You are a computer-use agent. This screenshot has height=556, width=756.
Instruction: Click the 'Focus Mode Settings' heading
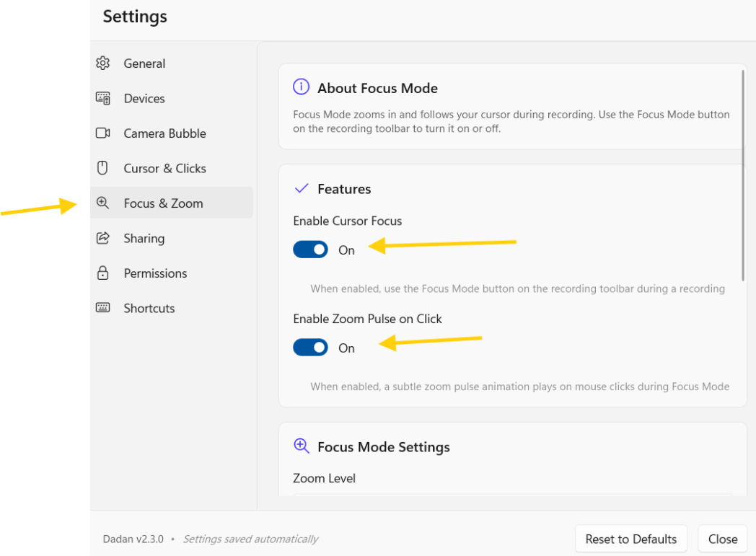(383, 446)
